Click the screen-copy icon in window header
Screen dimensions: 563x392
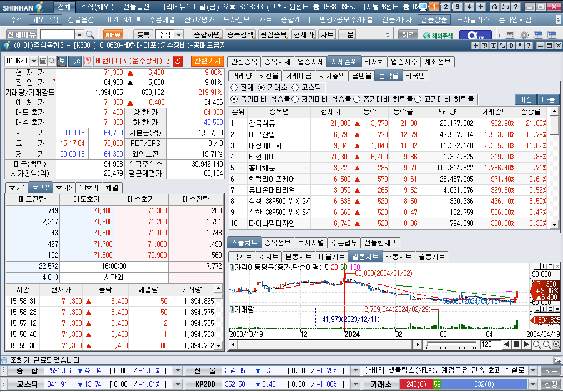click(x=484, y=46)
